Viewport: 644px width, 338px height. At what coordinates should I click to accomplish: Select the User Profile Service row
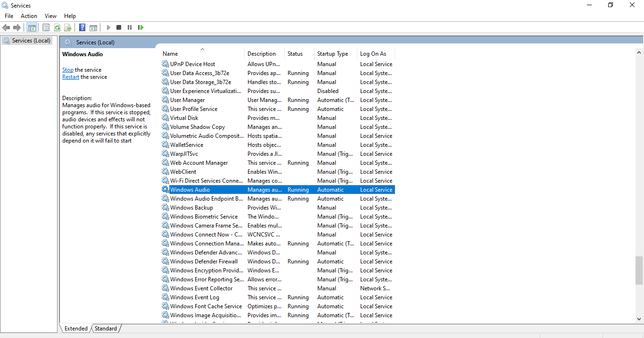coord(278,109)
